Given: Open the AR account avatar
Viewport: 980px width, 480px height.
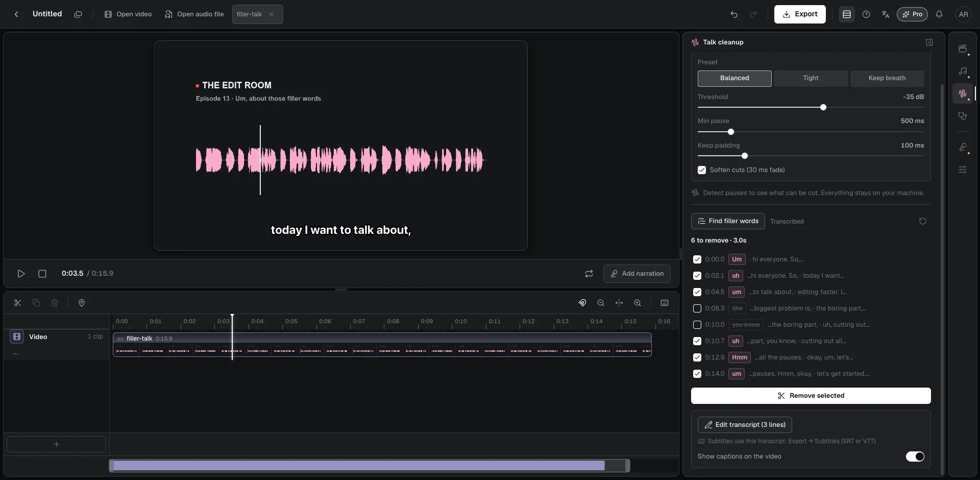Looking at the screenshot, I should pyautogui.click(x=964, y=14).
